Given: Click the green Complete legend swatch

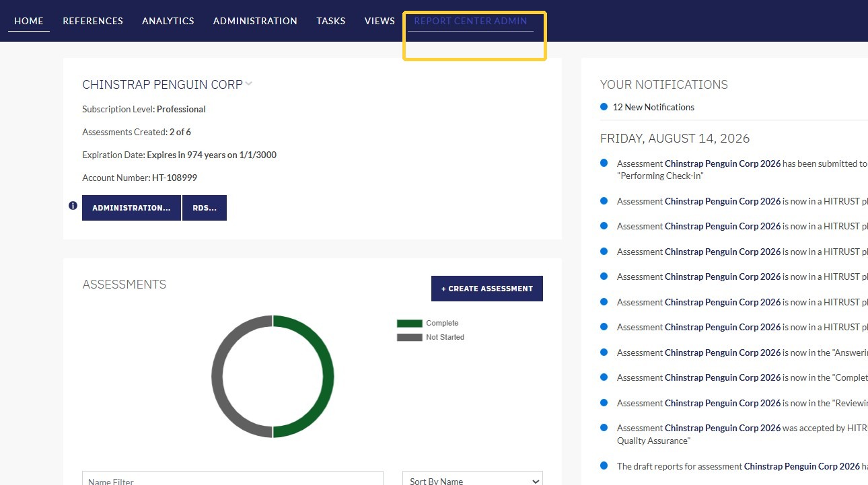Looking at the screenshot, I should click(x=409, y=324).
